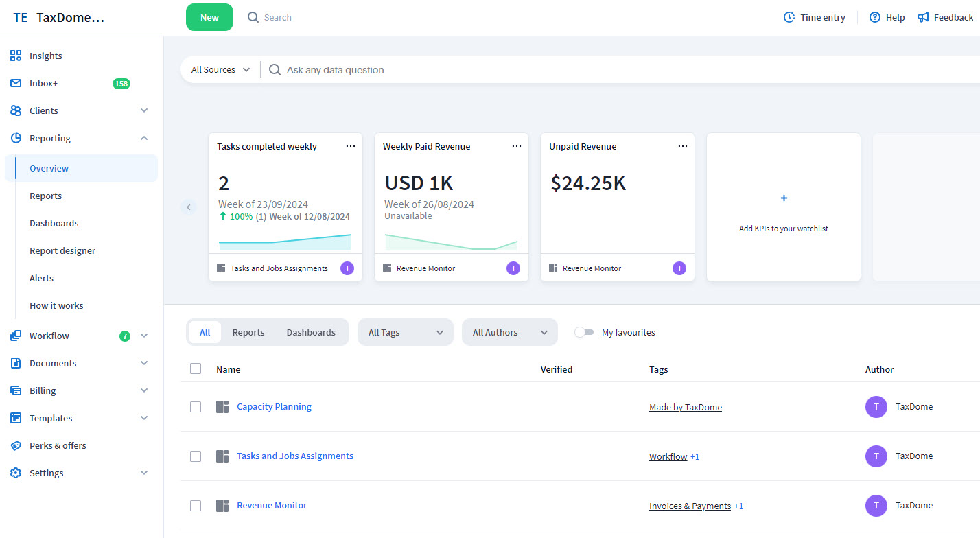The width and height of the screenshot is (980, 538).
Task: Check the Capacity Planning row checkbox
Action: coord(196,407)
